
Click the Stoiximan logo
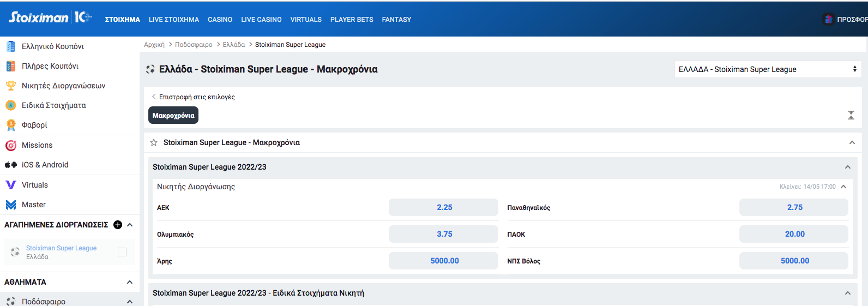(x=50, y=17)
